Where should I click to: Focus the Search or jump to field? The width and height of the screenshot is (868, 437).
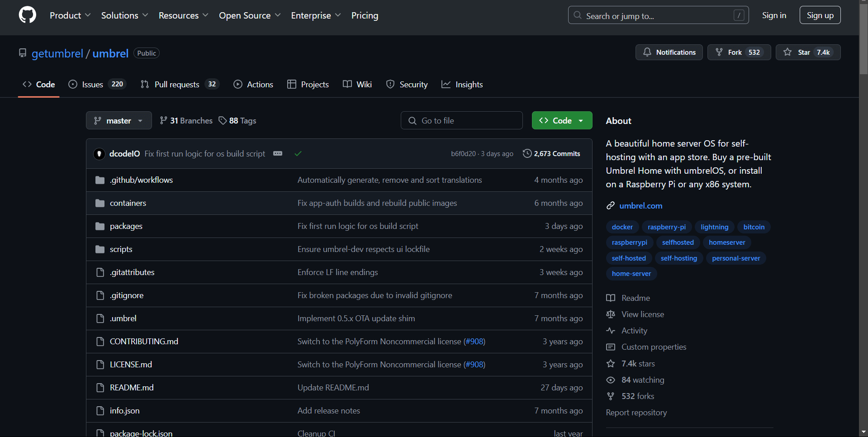[x=658, y=15]
